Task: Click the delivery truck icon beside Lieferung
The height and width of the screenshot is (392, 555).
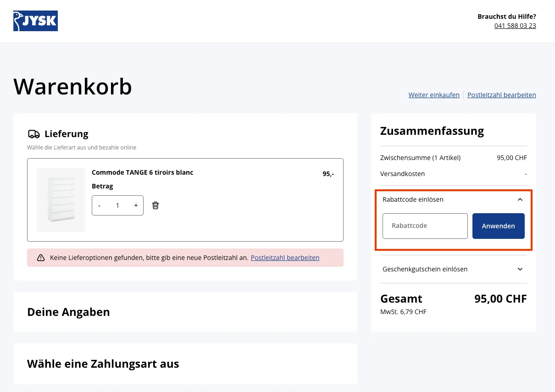Action: click(33, 133)
